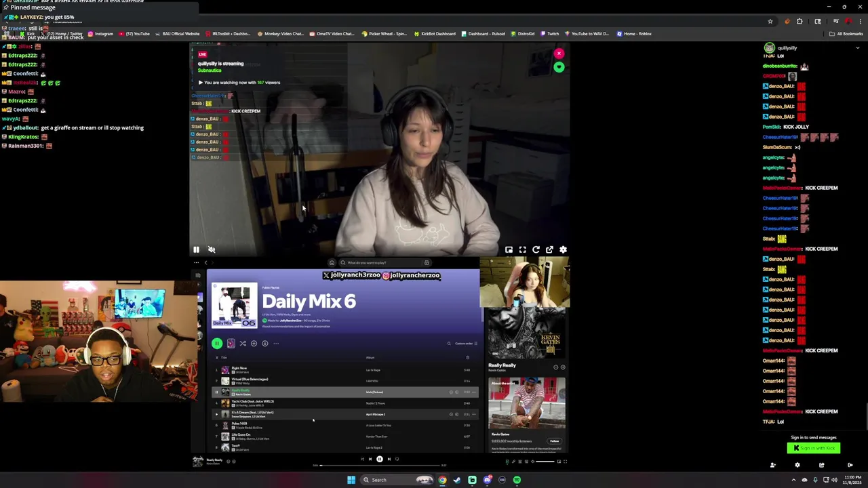Pause playback in the Spotify bottom bar

[x=380, y=459]
